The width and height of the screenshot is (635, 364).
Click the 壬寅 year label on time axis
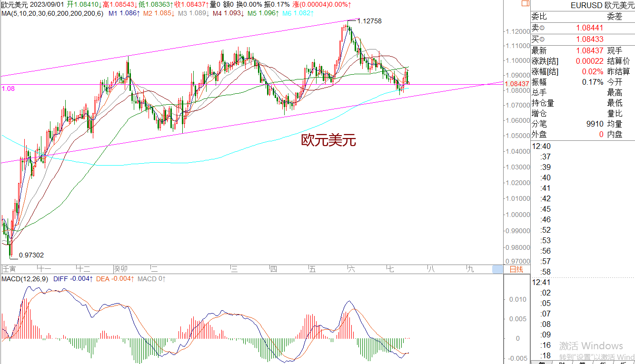[x=9, y=269]
